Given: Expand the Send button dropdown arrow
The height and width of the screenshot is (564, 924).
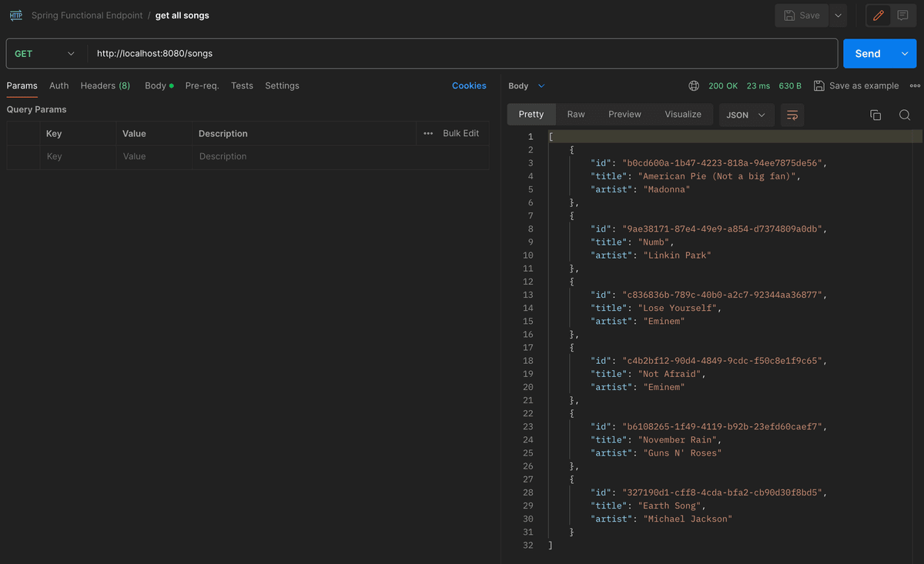Looking at the screenshot, I should click(904, 53).
